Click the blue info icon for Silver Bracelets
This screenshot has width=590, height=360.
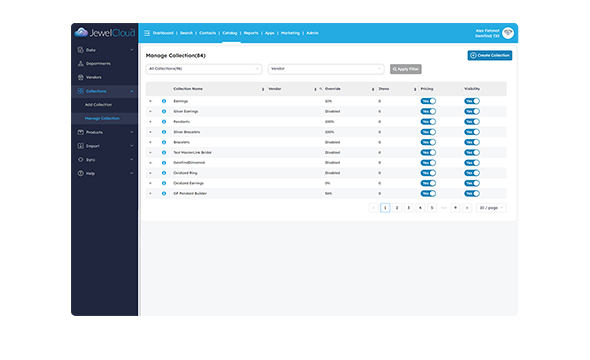coord(164,132)
